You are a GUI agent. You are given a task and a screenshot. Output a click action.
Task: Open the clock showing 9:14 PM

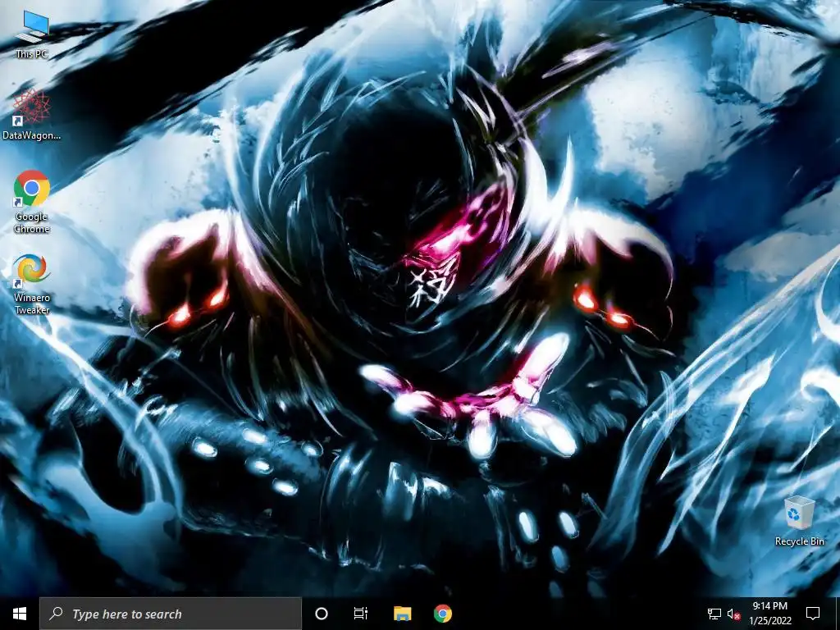click(769, 614)
